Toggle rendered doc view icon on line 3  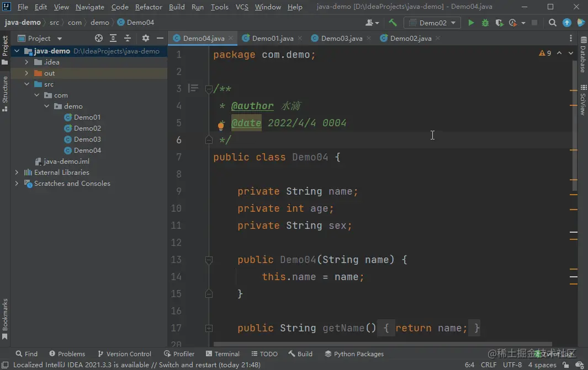193,88
